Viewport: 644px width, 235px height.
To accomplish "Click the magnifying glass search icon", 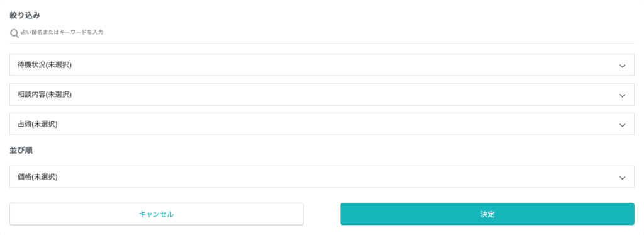I will click(x=14, y=33).
